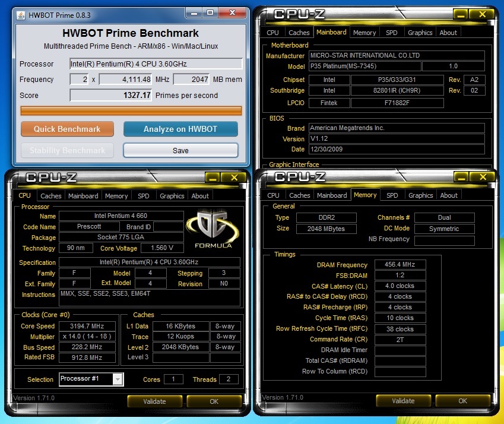
Task: Select Graphics tab in the Memory window
Action: coord(421,195)
